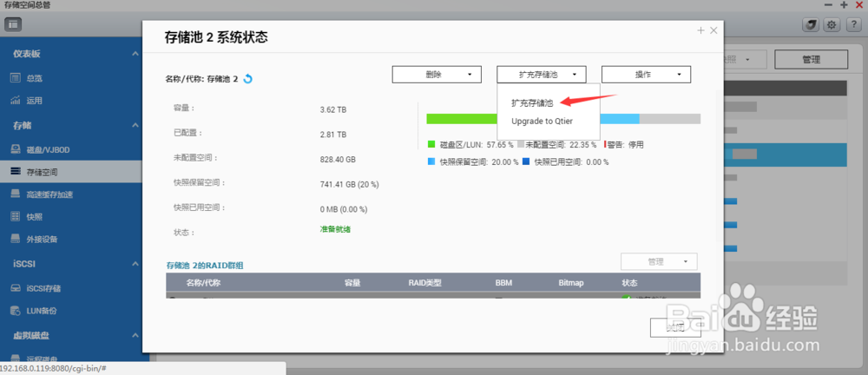Click the 存储池 2的RAID群组 heading

point(205,266)
